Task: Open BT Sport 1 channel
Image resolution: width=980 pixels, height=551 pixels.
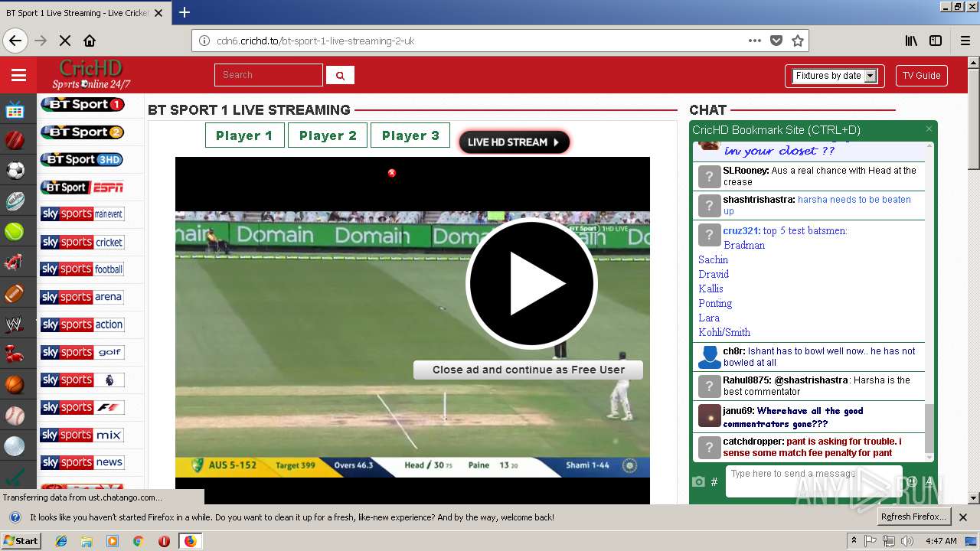Action: click(x=82, y=104)
